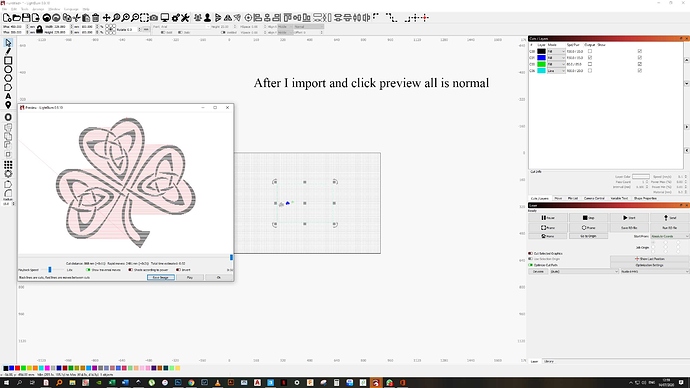The image size is (690, 388).
Task: Toggle Output checkbox for black C00 layer
Action: (x=590, y=51)
